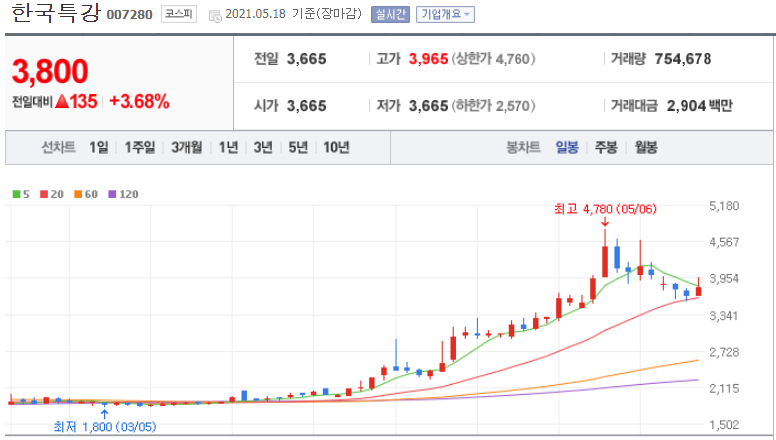
Task: Click the 전일 value 3,665
Action: coord(306,59)
